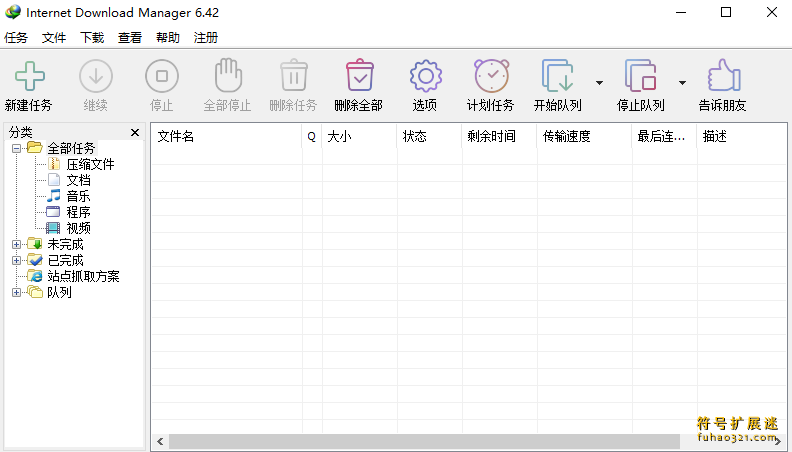The image size is (792, 452).
Task: Expand the 已完成 tree node
Action: click(17, 261)
